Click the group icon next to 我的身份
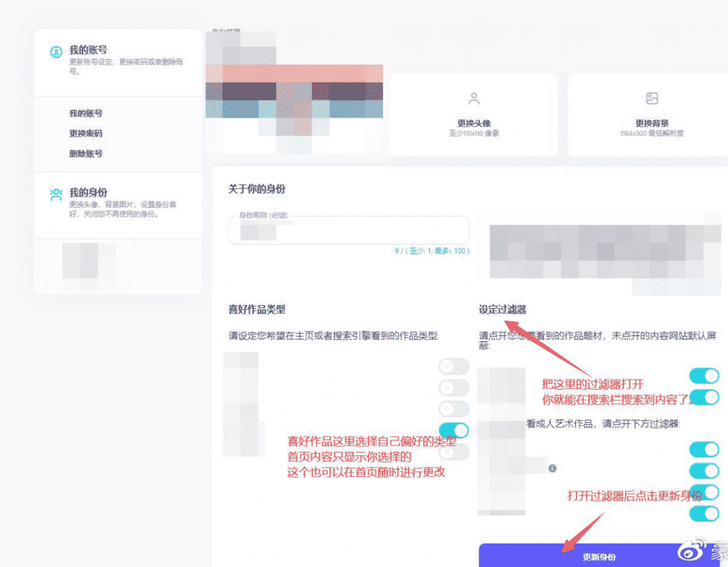This screenshot has width=728, height=567. click(x=57, y=194)
